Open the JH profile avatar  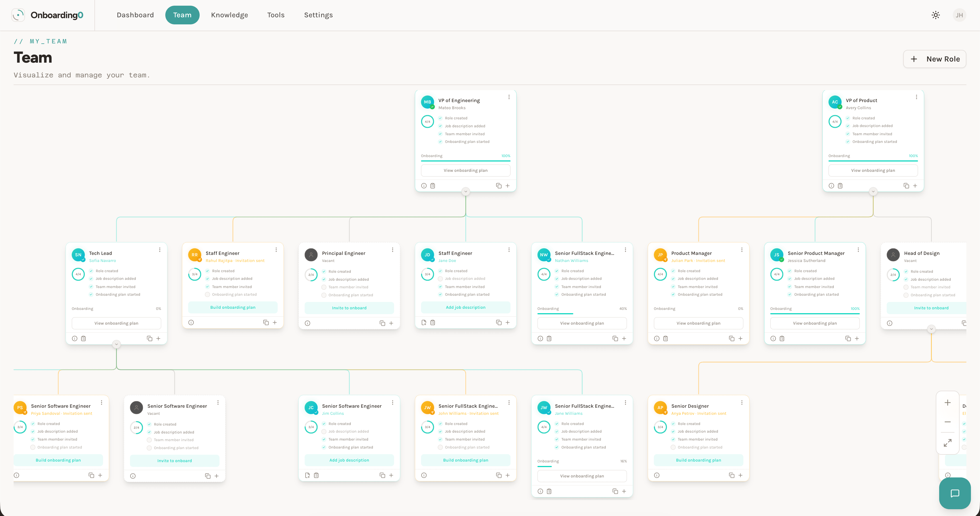(960, 15)
